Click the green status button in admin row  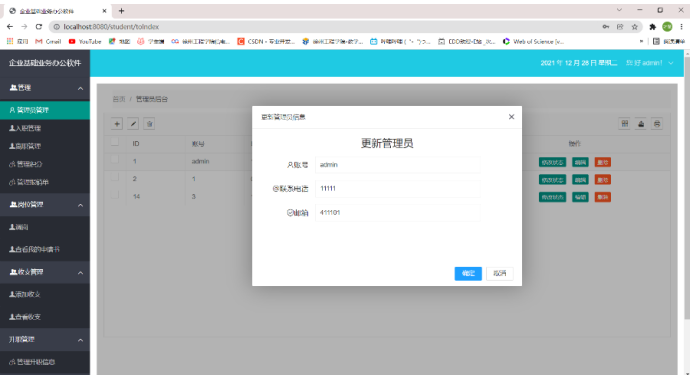pyautogui.click(x=552, y=162)
